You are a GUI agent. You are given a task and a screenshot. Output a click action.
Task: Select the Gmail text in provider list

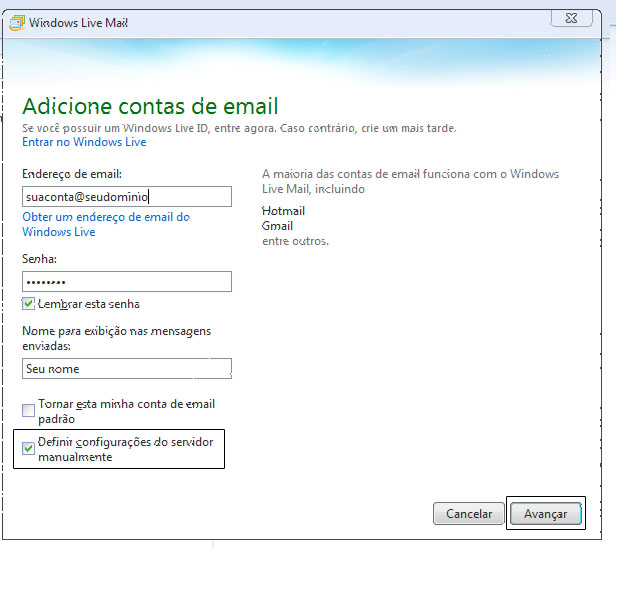(277, 226)
